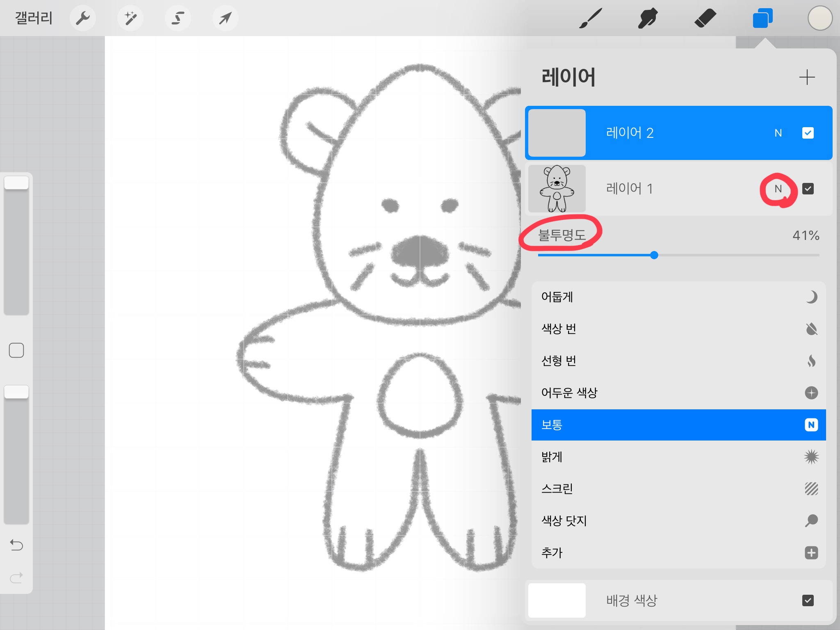840x630 pixels.
Task: Add a new layer with plus button
Action: [807, 77]
